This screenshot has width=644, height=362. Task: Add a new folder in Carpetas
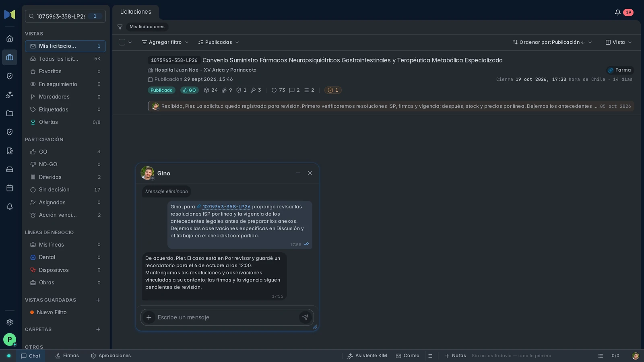tap(98, 329)
